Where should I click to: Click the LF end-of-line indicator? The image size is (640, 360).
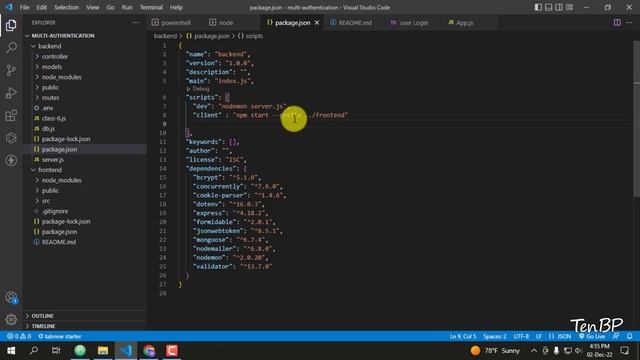539,336
